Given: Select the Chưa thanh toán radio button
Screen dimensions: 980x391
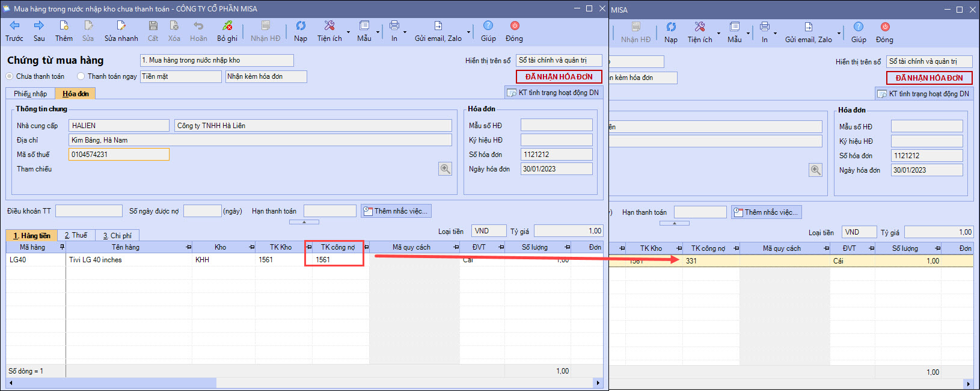Looking at the screenshot, I should (10, 76).
